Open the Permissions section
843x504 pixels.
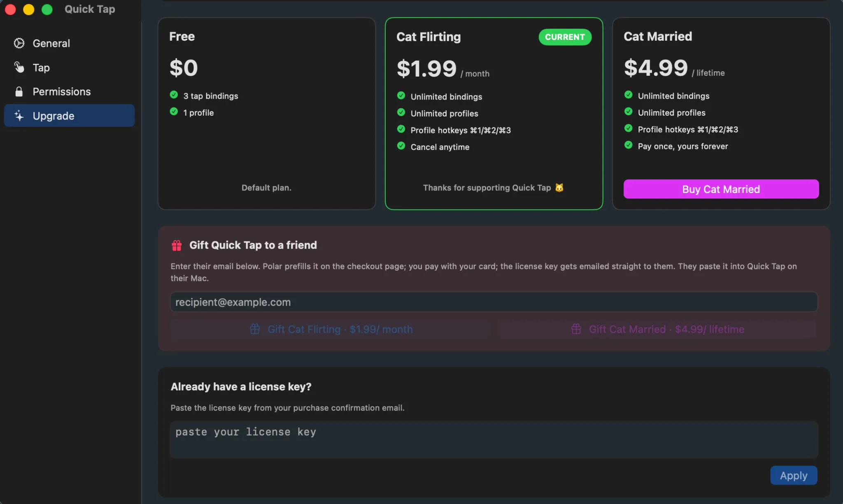tap(69, 91)
